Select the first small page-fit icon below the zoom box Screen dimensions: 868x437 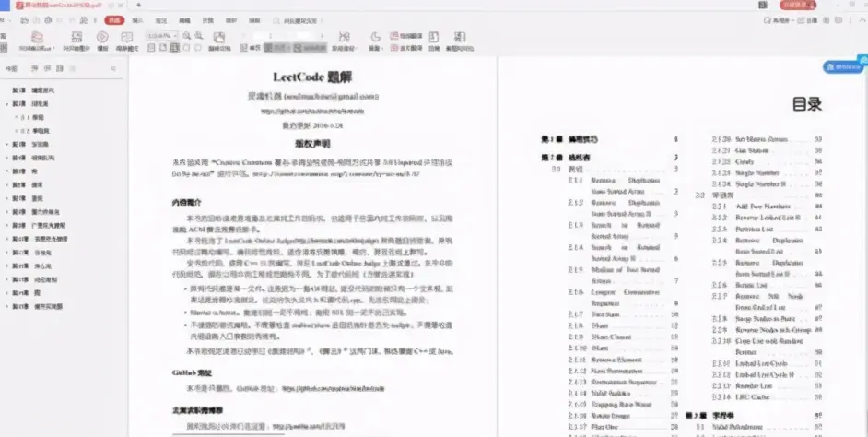[x=151, y=48]
